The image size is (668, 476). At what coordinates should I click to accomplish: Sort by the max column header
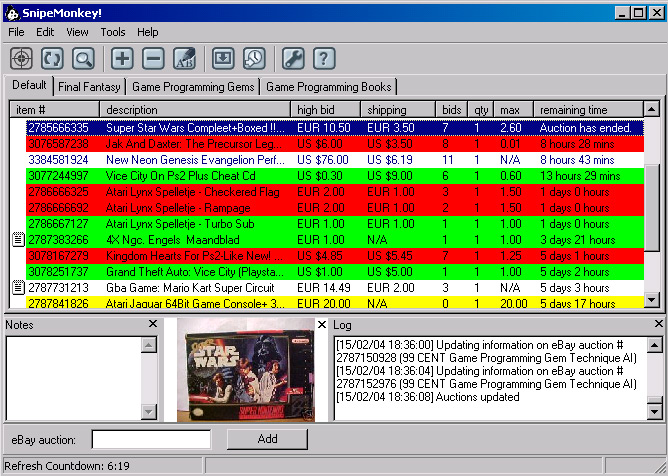click(513, 110)
